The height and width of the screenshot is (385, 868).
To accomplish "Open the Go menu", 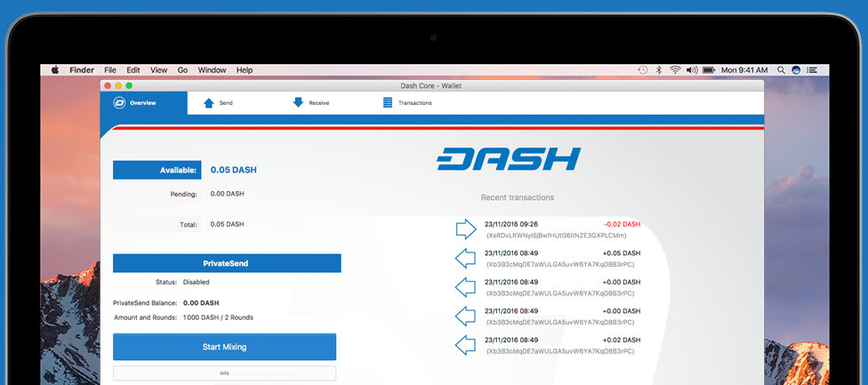I will point(182,70).
